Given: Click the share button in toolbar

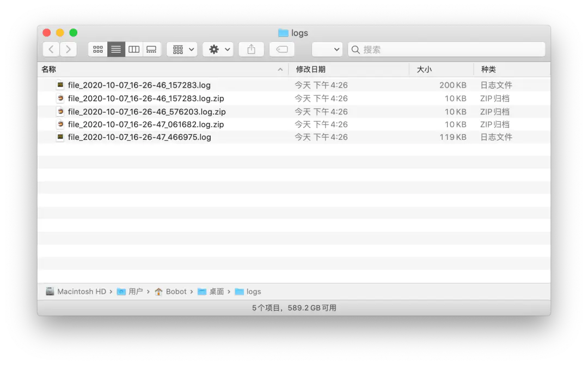Looking at the screenshot, I should coord(251,50).
